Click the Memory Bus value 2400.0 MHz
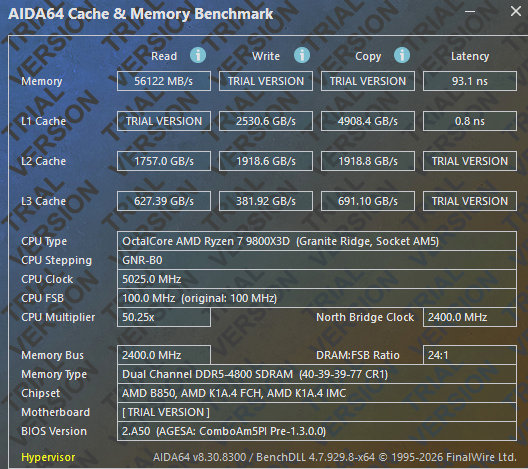528x469 pixels. [x=164, y=355]
